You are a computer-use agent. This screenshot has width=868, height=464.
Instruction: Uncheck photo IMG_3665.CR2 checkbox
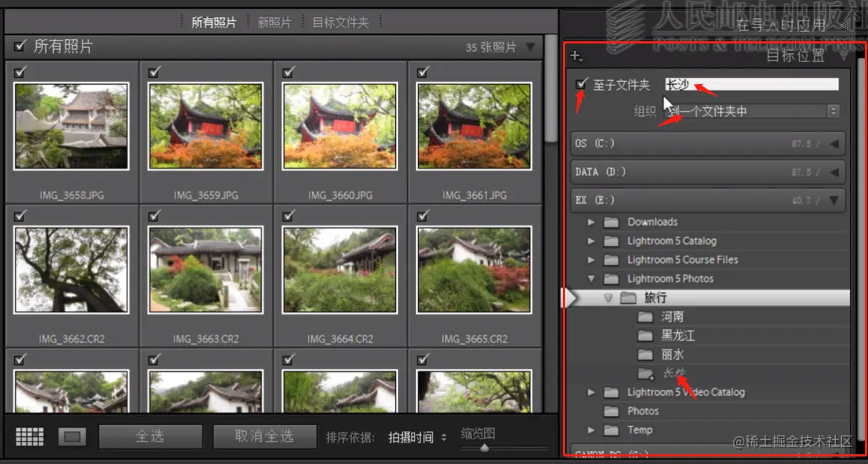(x=423, y=215)
